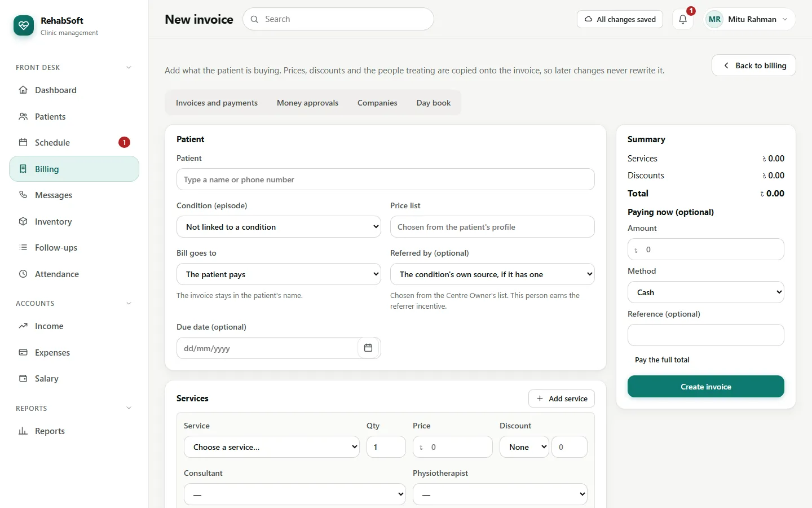This screenshot has width=812, height=508.
Task: Open Inventory via the box icon
Action: 23,221
